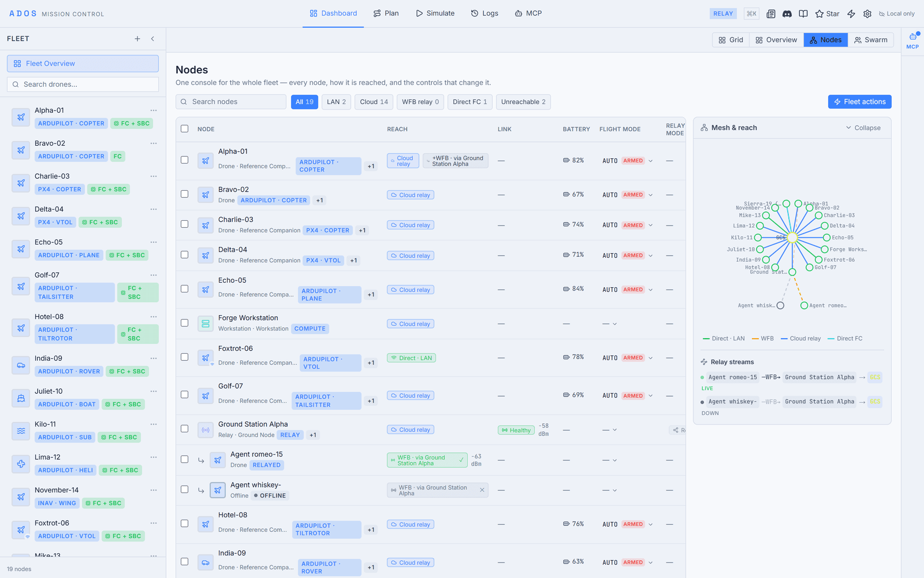Click the lightning bolt icon in top bar
Viewport: 924px width, 578px height.
[851, 14]
